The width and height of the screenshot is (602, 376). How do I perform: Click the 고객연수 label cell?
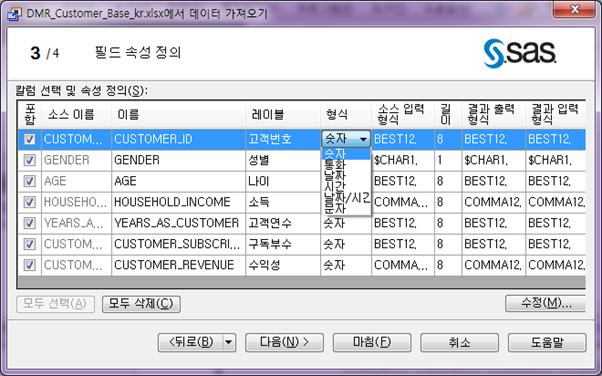283,223
